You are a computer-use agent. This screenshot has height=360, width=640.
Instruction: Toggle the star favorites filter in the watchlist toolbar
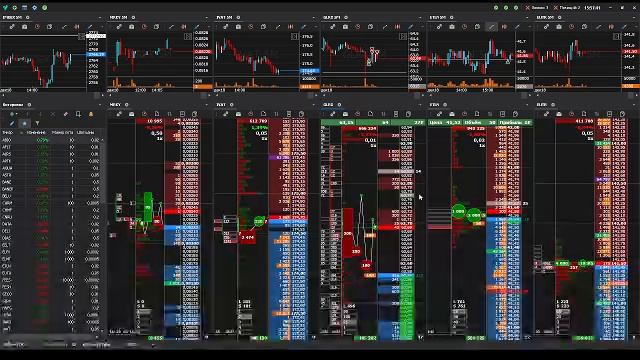point(24,123)
